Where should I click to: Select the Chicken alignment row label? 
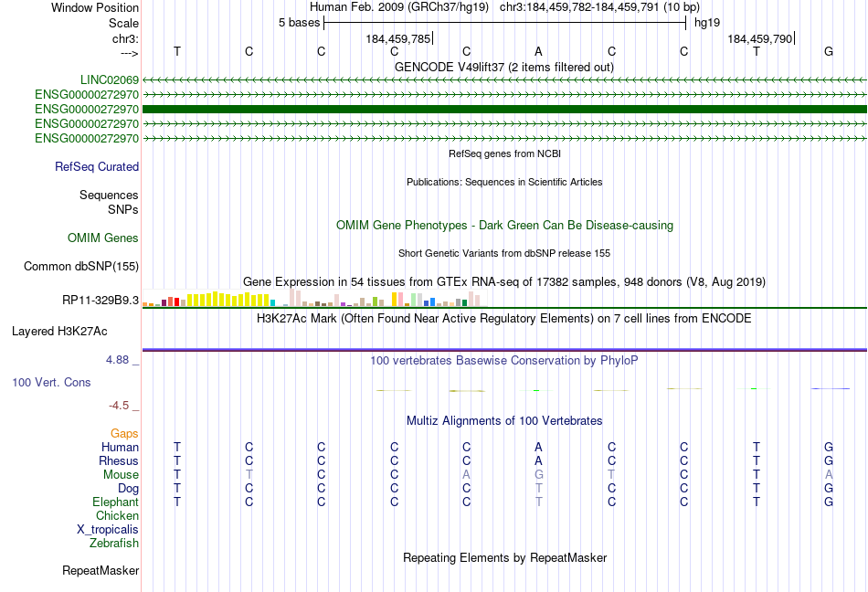[x=117, y=515]
